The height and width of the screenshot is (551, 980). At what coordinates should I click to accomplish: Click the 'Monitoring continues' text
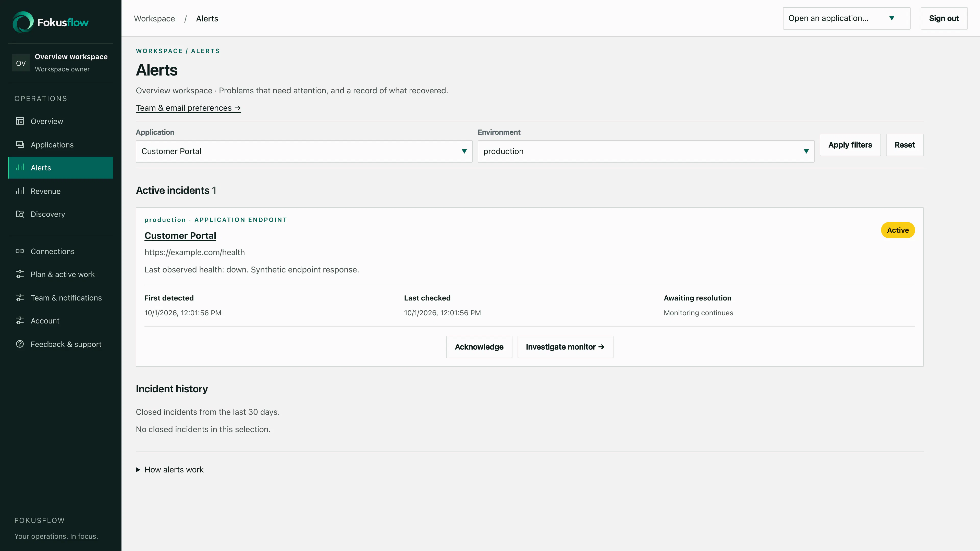click(x=699, y=312)
